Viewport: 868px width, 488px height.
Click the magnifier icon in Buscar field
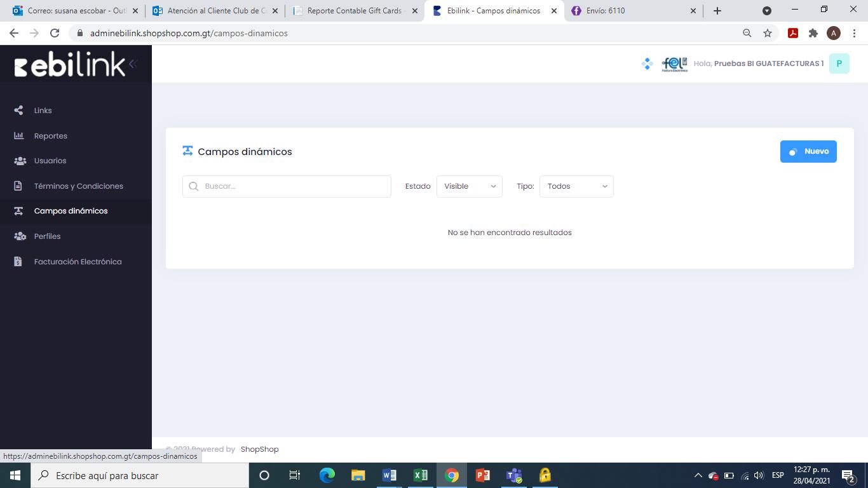point(194,186)
